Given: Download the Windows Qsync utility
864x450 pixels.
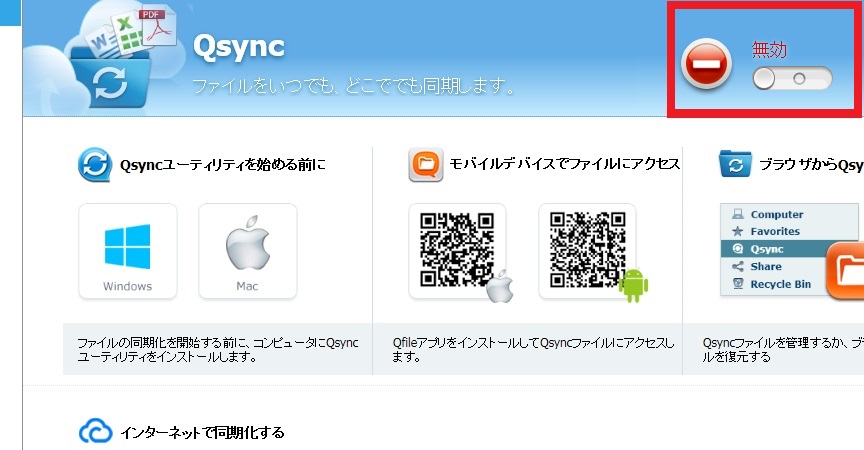Looking at the screenshot, I should tap(128, 251).
